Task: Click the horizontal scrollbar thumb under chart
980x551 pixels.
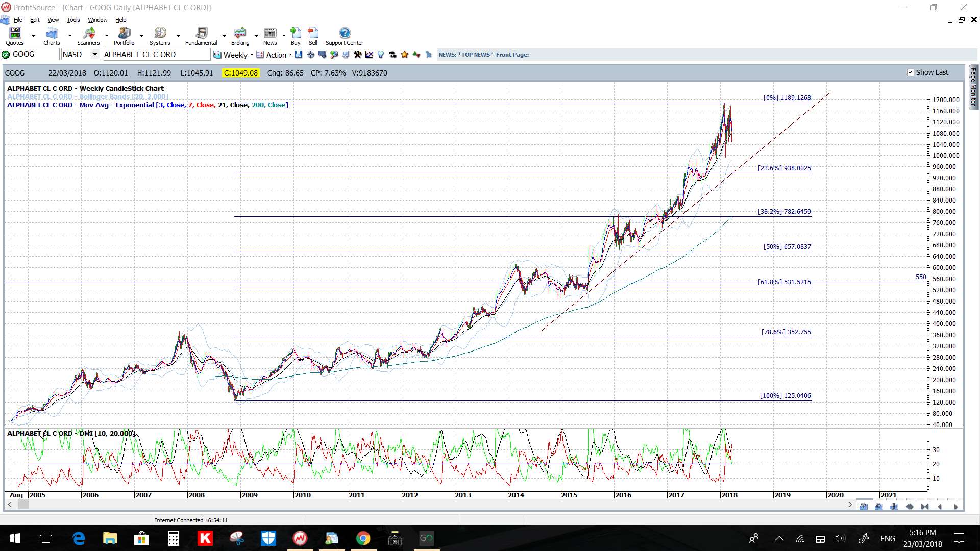Action: pos(23,504)
